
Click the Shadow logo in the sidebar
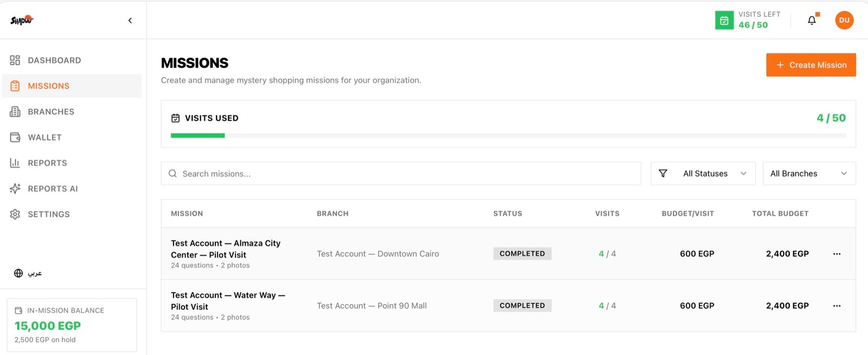tap(22, 20)
